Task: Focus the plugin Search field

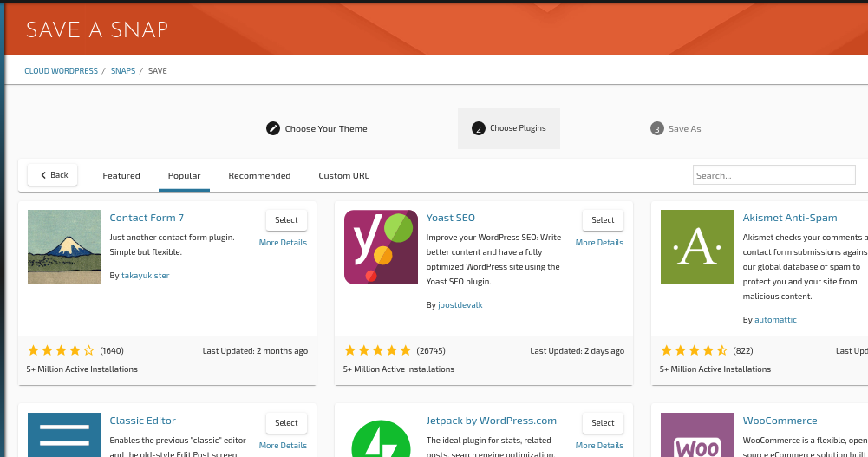Action: tap(773, 175)
